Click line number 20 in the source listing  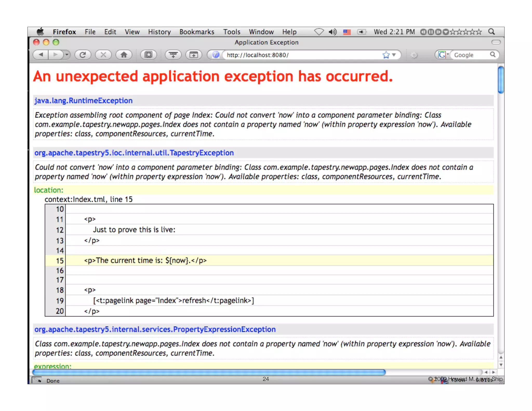(x=59, y=311)
